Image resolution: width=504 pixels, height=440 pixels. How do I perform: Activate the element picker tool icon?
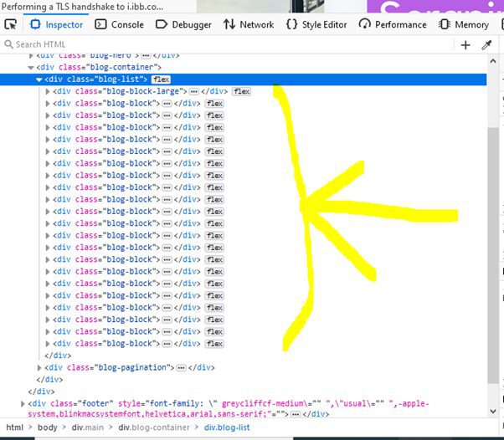(x=11, y=25)
